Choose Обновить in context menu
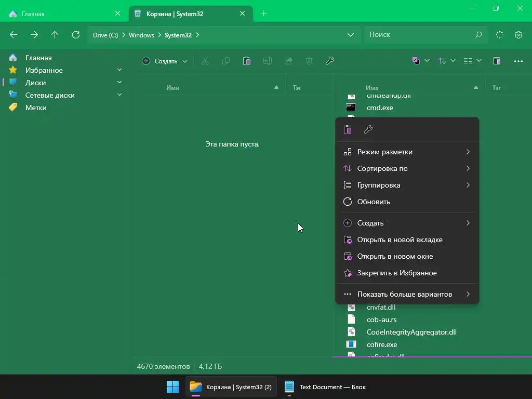 407,202
